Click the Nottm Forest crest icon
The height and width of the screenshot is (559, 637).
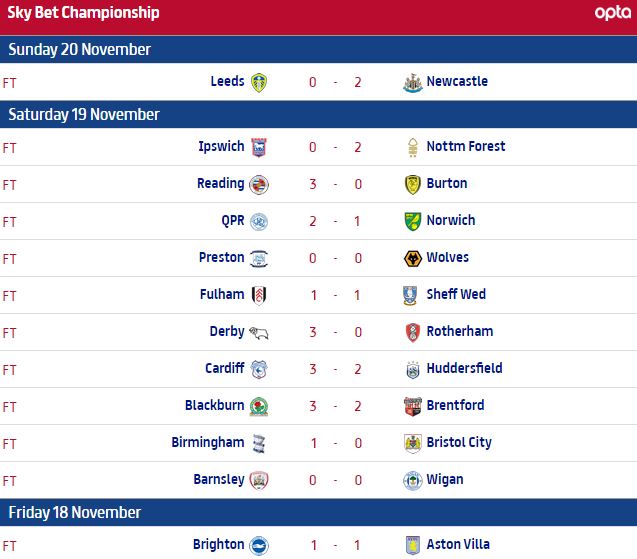pyautogui.click(x=411, y=147)
